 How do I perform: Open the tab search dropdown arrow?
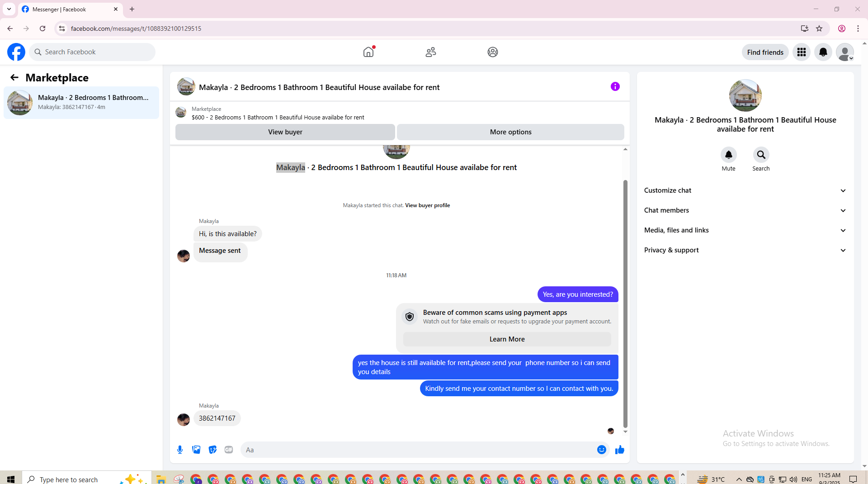(9, 9)
